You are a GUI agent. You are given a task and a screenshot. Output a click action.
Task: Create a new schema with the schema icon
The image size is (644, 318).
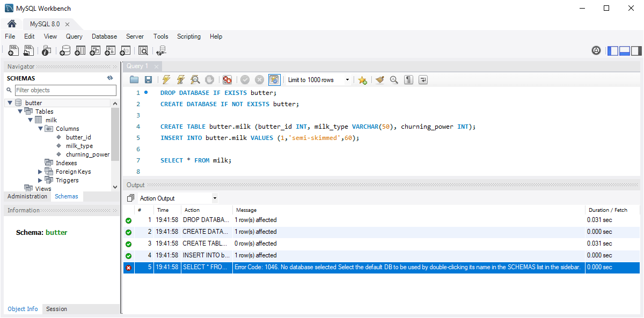tap(65, 50)
